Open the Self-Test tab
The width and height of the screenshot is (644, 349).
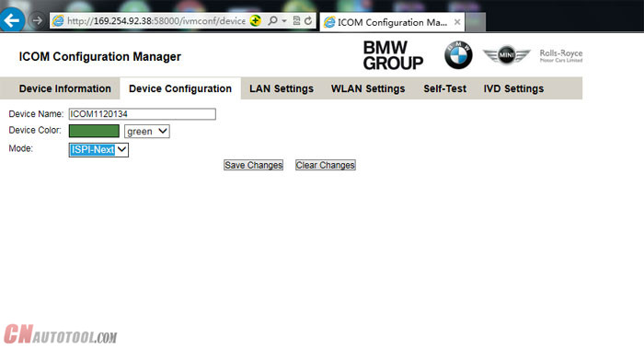[444, 88]
